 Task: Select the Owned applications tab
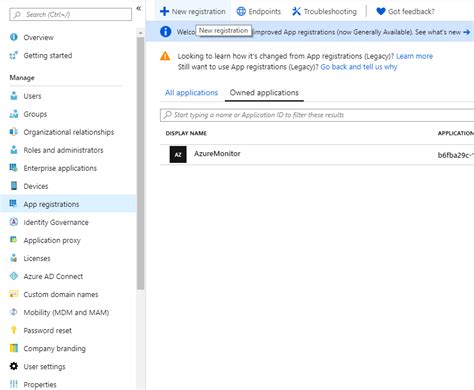264,93
